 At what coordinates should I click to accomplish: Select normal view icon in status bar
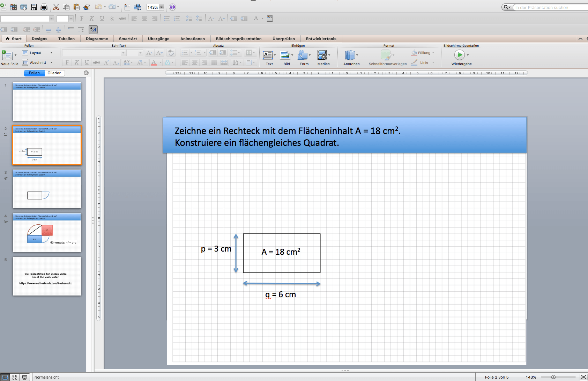(5, 377)
